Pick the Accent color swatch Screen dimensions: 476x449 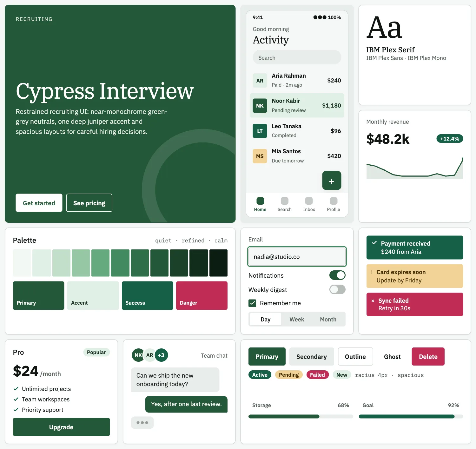click(x=93, y=295)
